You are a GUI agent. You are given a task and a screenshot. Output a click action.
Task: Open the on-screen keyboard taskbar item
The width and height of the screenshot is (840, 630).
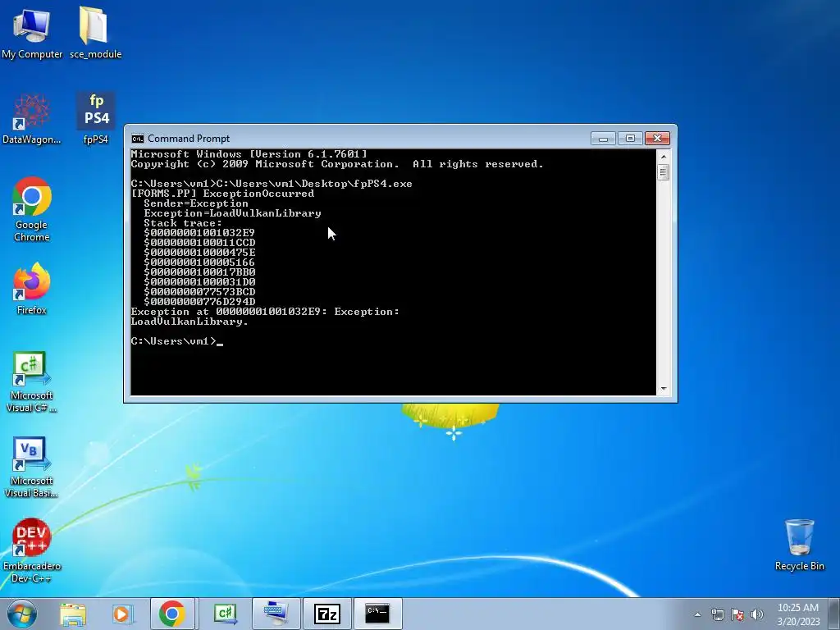[x=276, y=614]
